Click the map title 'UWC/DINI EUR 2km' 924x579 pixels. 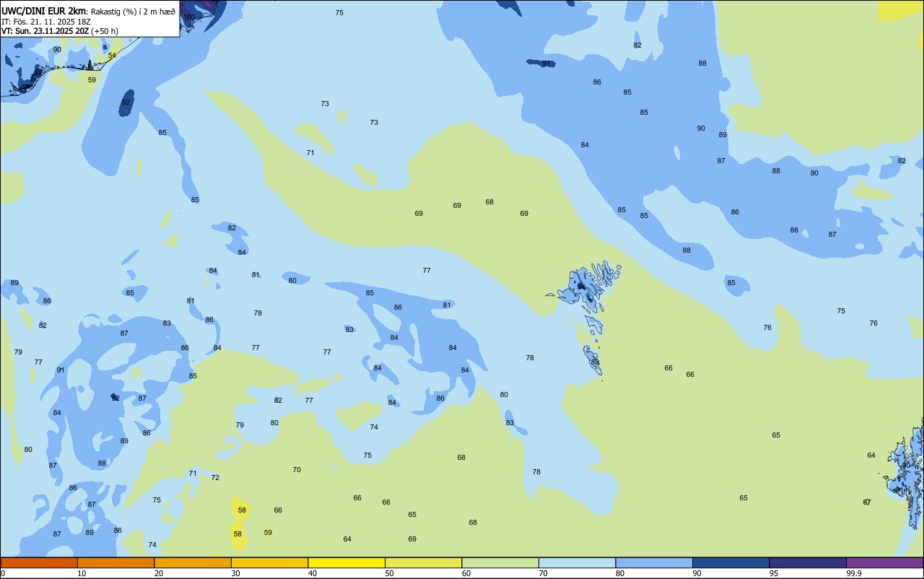43,10
